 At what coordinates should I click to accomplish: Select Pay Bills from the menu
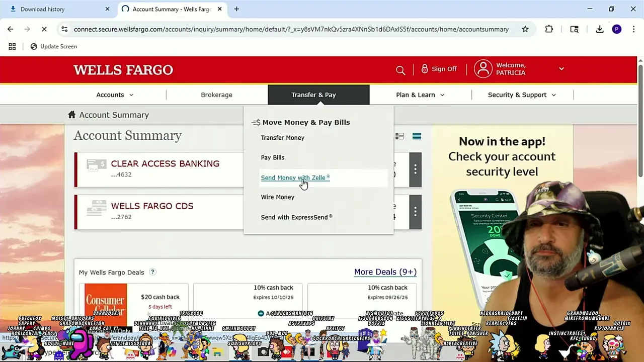click(x=273, y=157)
